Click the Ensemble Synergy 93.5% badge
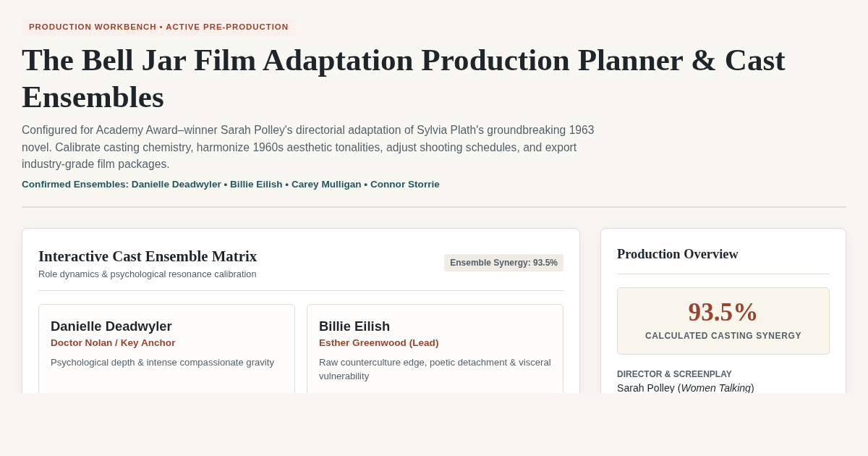The height and width of the screenshot is (456, 868). point(503,263)
